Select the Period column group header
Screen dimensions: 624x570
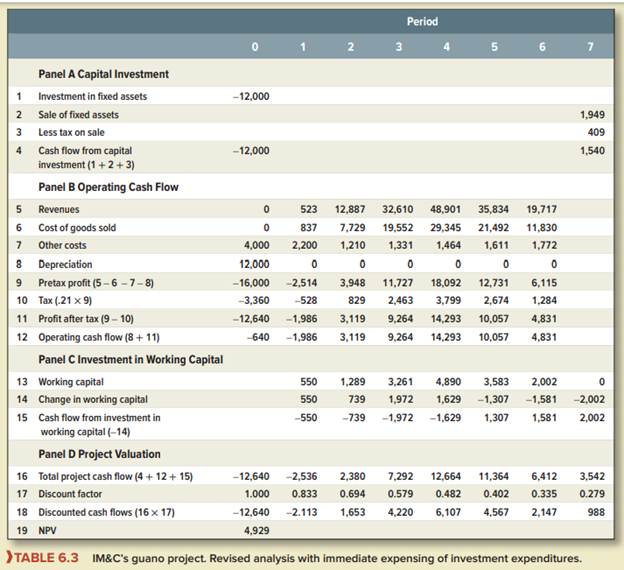click(x=421, y=21)
